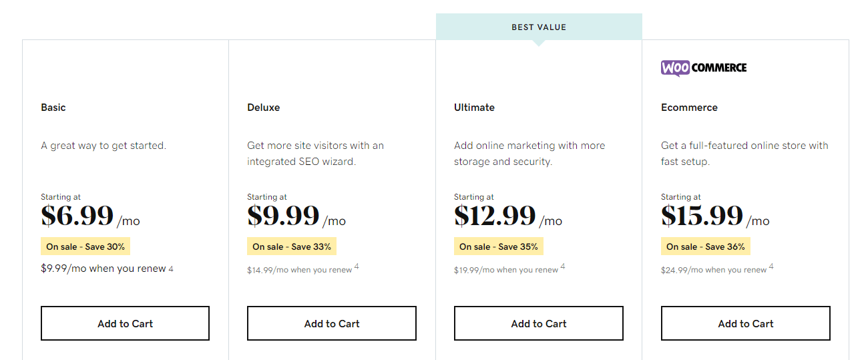Click the Ecommerce 'On sale - Save 36%' badge

click(706, 246)
